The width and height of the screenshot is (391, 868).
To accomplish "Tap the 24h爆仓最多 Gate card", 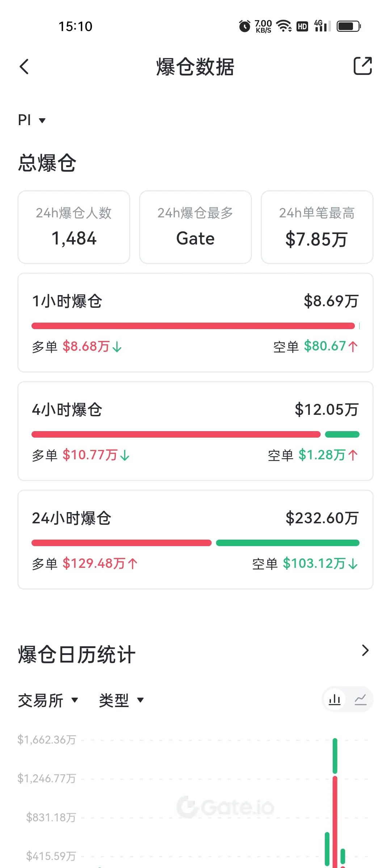I will click(x=195, y=227).
